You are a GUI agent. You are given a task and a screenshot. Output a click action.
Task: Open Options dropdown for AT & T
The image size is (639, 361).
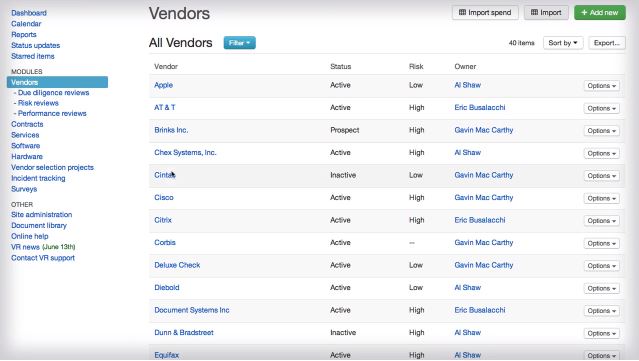(x=602, y=108)
